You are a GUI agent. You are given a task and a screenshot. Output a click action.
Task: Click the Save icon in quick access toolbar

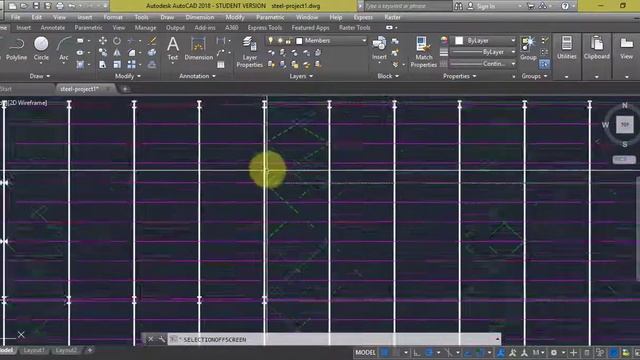click(36, 6)
